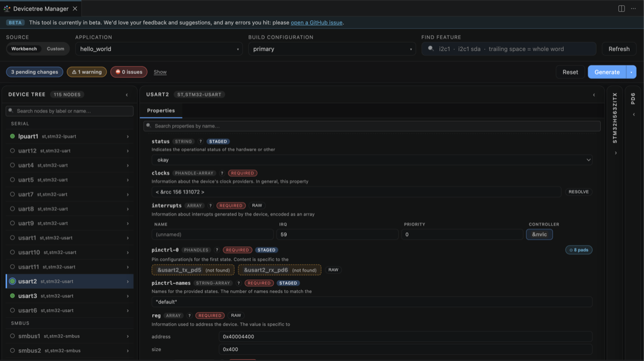Expand the uart8 node chevron
Viewport: 644px width, 361px height.
click(x=128, y=209)
